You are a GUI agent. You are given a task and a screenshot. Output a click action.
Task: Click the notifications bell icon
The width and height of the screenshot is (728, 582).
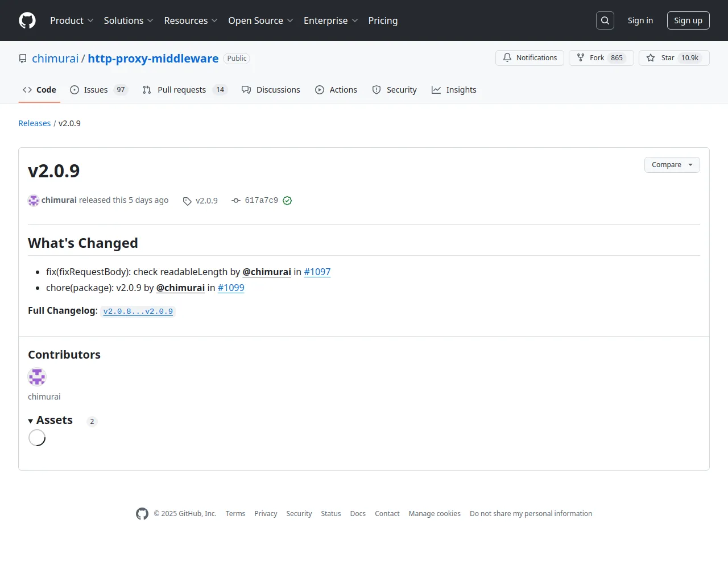pyautogui.click(x=507, y=58)
